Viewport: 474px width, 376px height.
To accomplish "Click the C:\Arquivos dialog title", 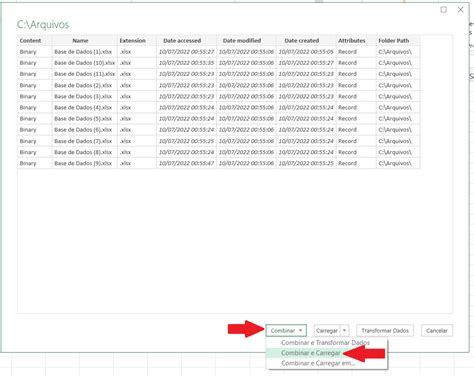I will tap(43, 24).
